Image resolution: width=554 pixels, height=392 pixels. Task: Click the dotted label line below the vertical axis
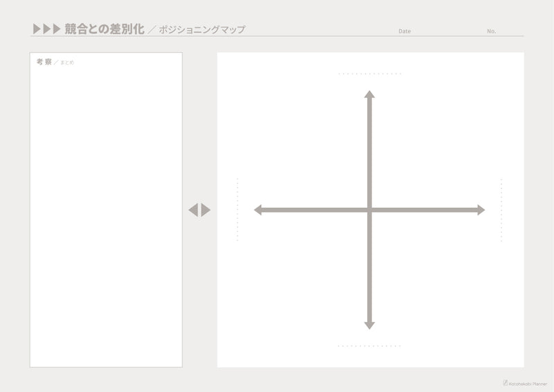[369, 346]
